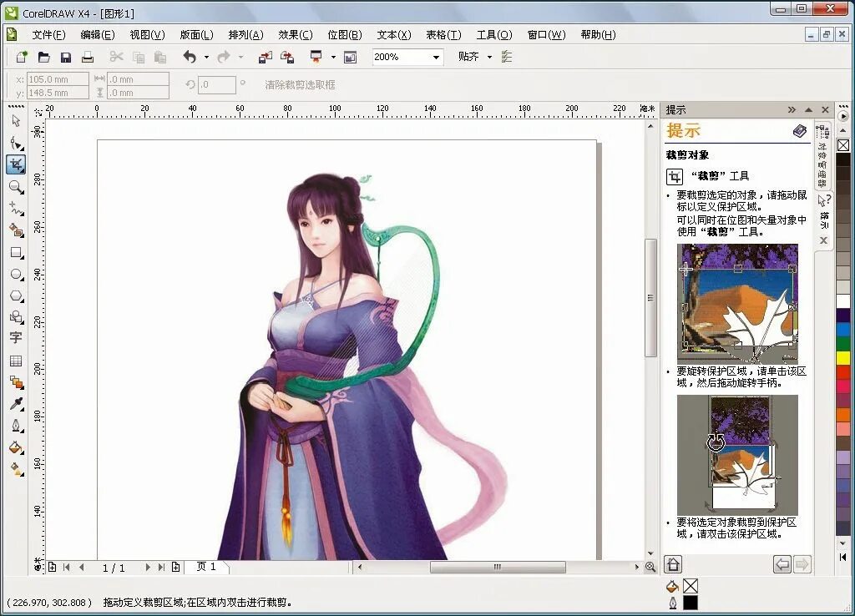The width and height of the screenshot is (855, 616).
Task: Select the Eyedropper tool
Action: click(16, 404)
